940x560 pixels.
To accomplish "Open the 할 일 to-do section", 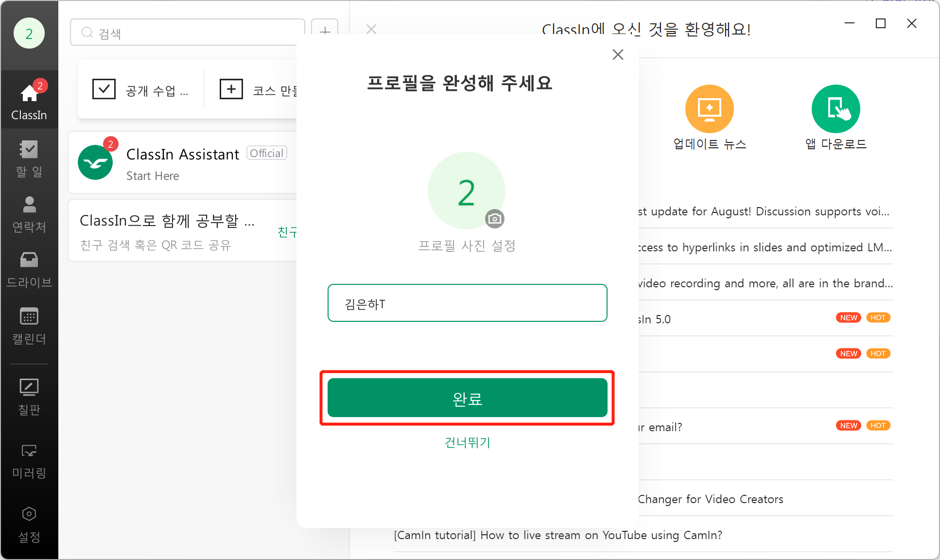I will (29, 158).
